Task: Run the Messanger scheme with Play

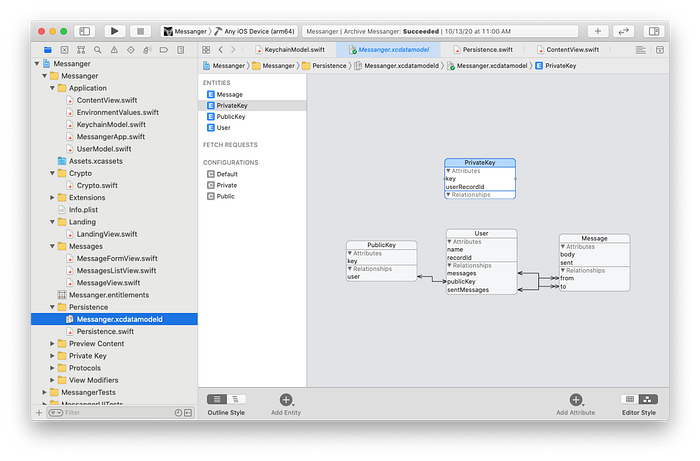Action: click(115, 31)
